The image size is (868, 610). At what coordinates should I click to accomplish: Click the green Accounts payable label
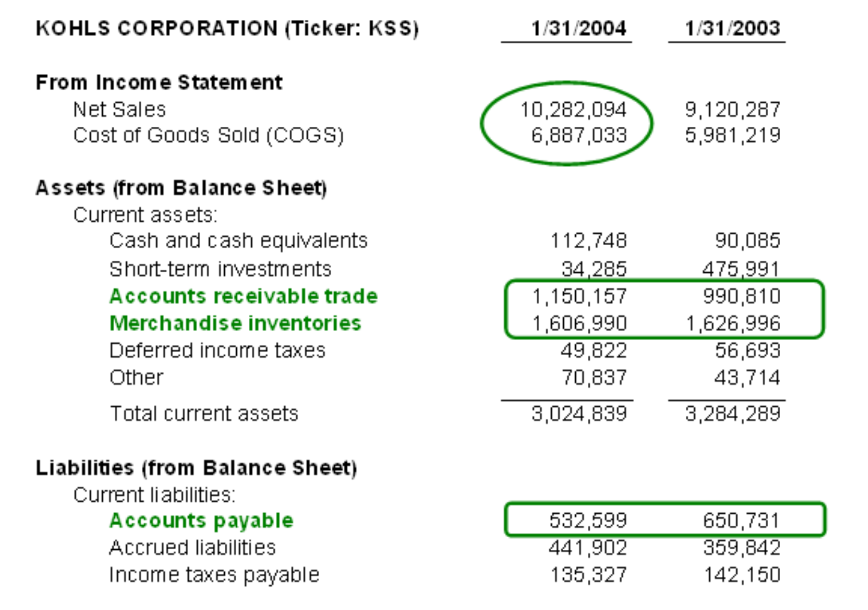coord(201,521)
